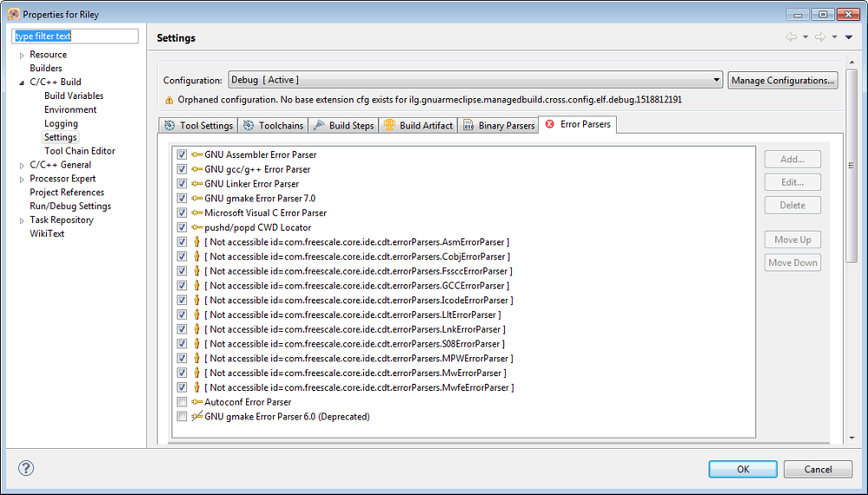This screenshot has width=868, height=495.
Task: Click the GNU Assembler Error Parser key icon
Action: [x=197, y=155]
